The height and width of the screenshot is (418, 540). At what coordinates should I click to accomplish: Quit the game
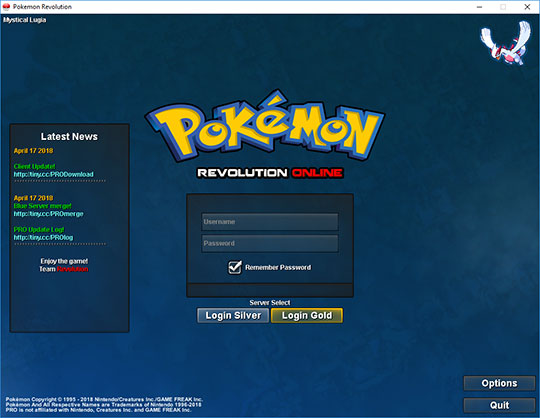pyautogui.click(x=499, y=405)
